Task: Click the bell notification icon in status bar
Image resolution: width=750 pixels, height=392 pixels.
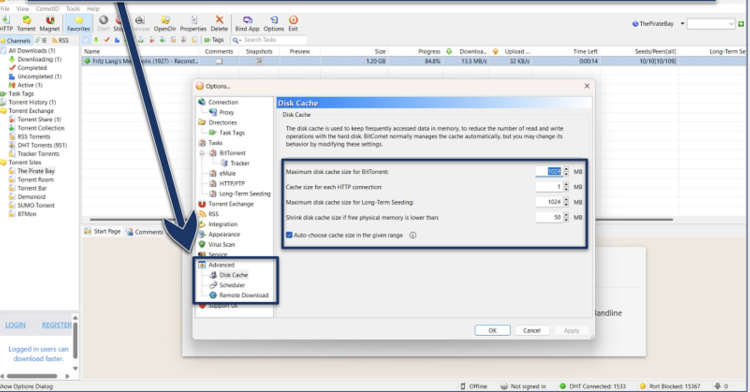Action: click(717, 386)
